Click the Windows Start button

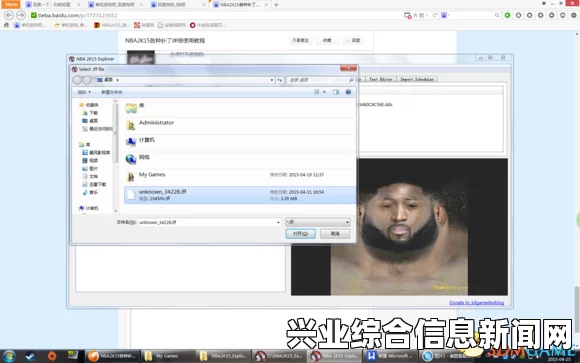click(x=9, y=356)
